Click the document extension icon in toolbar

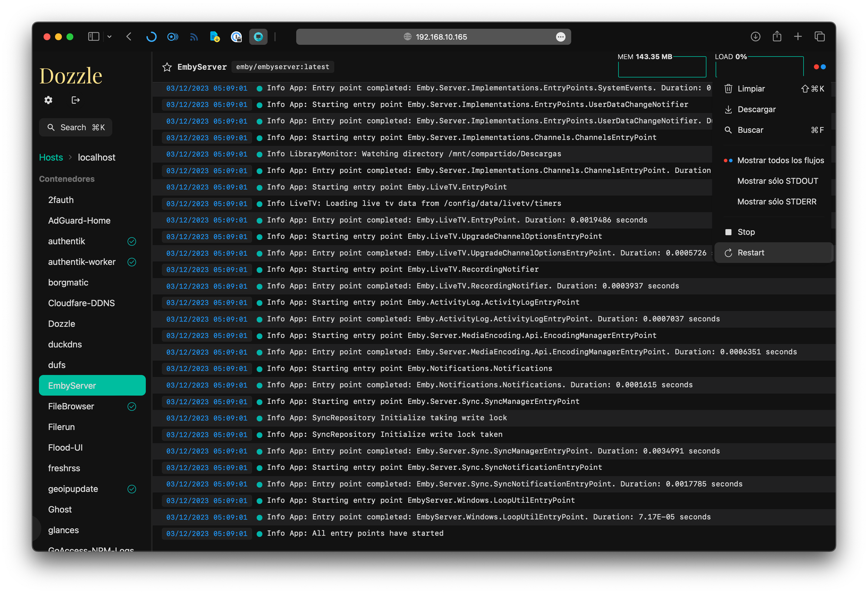(214, 36)
